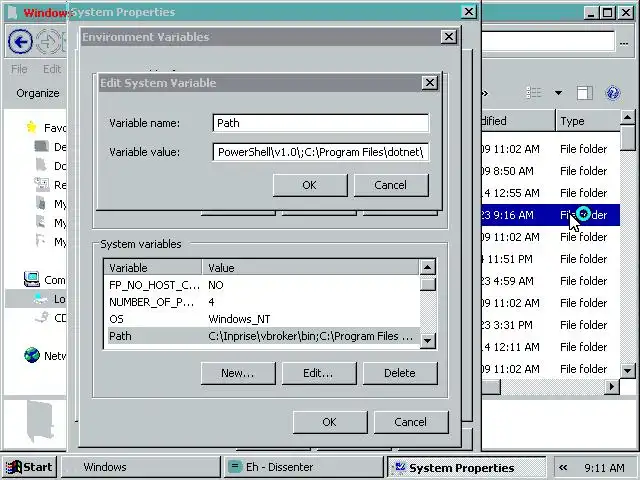Screen dimensions: 640x480
Task: Click the System Properties taskbar button
Action: click(x=466, y=467)
